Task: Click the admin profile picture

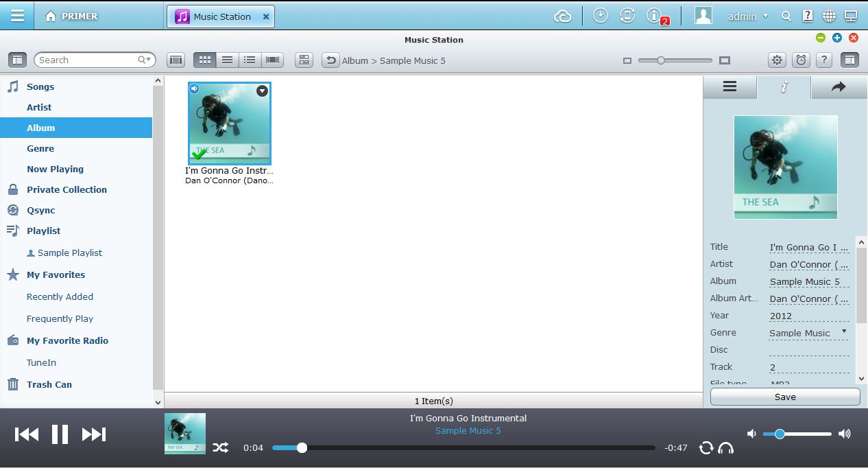Action: coord(703,16)
